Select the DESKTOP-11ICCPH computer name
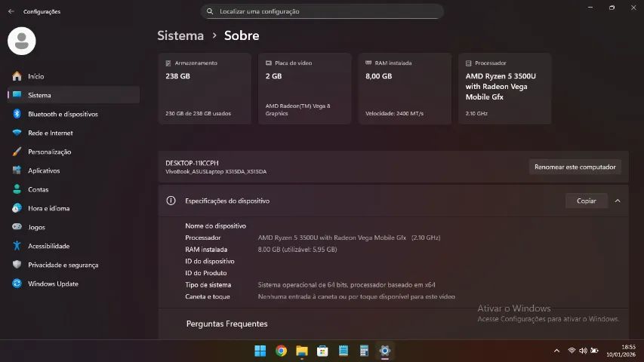This screenshot has height=362, width=644. [192, 163]
